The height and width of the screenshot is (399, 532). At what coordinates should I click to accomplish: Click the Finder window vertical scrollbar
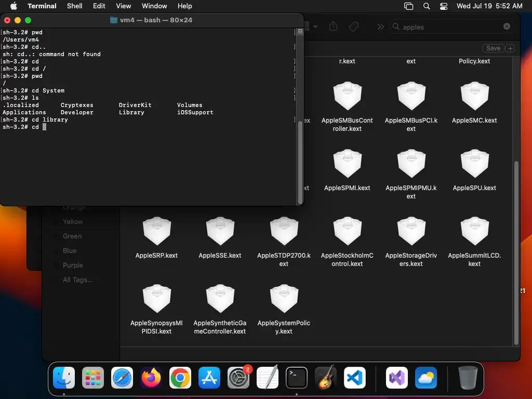click(x=516, y=253)
